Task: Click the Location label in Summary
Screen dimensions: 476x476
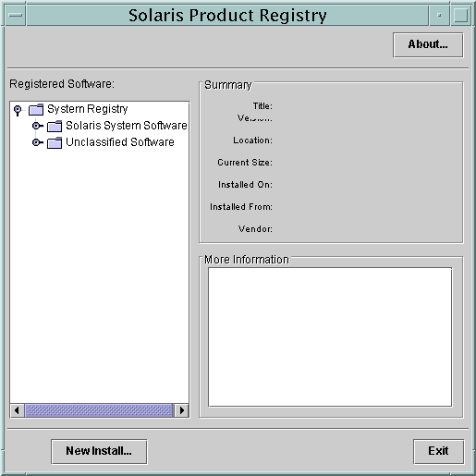Action: pyautogui.click(x=252, y=140)
